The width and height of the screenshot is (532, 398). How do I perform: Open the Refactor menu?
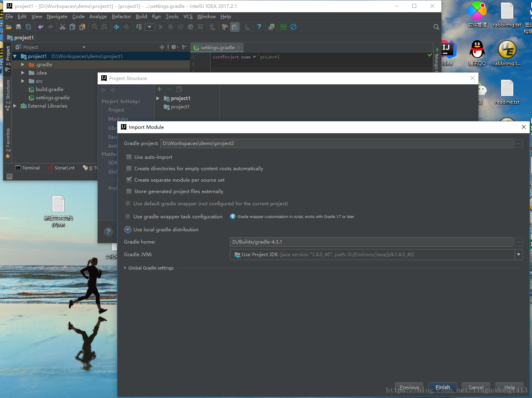[x=121, y=17]
